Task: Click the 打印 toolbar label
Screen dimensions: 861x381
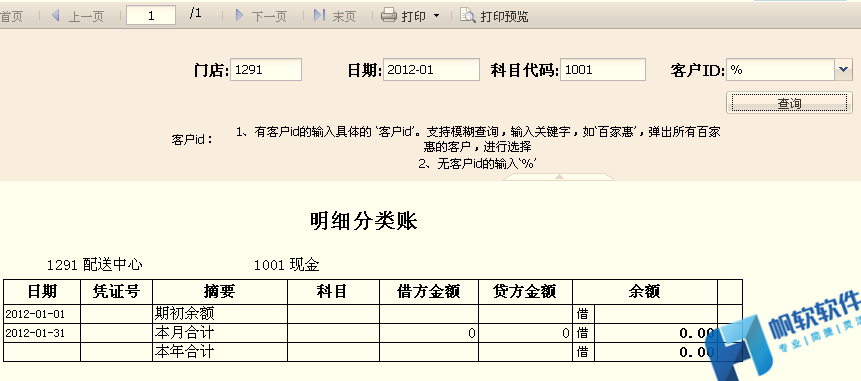Action: (413, 16)
